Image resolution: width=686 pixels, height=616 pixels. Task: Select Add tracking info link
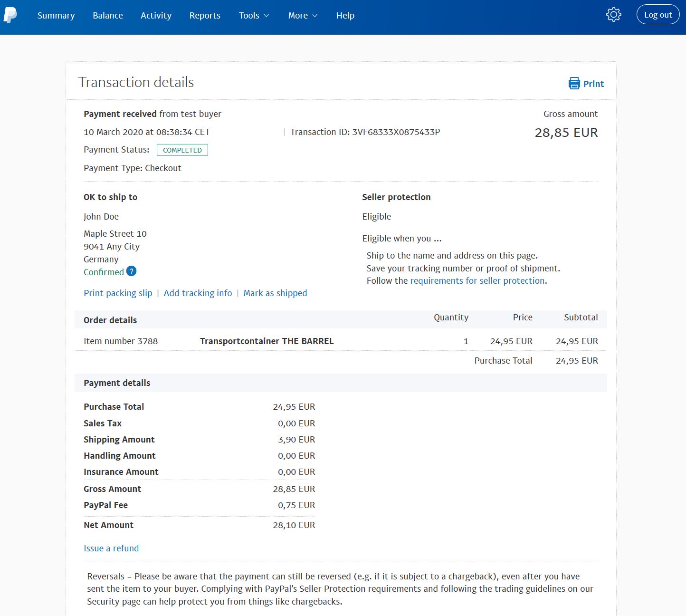198,293
